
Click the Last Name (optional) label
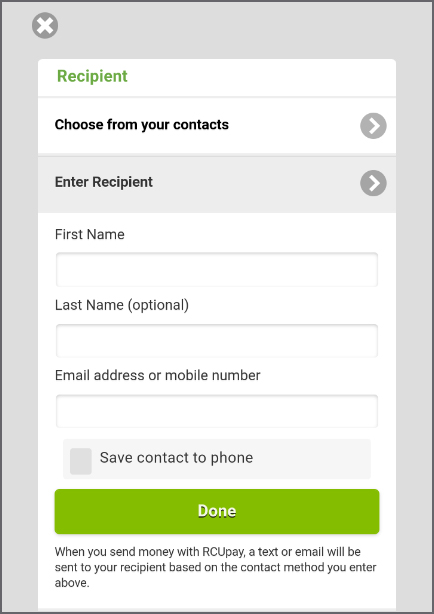(122, 305)
